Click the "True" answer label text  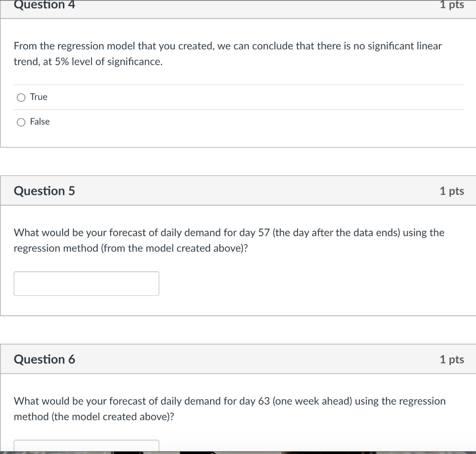point(39,97)
